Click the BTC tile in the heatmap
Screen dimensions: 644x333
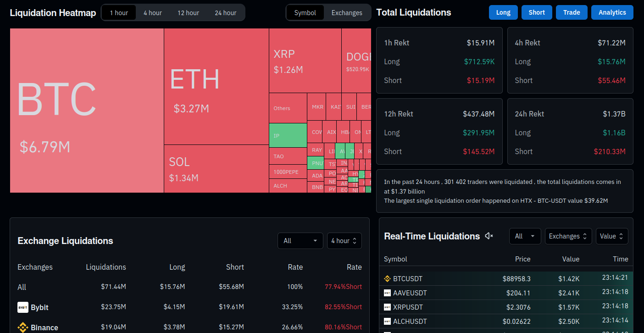tap(87, 110)
